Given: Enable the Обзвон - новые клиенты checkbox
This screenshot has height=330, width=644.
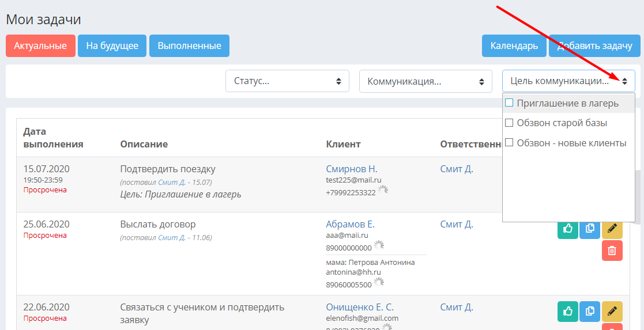Looking at the screenshot, I should pyautogui.click(x=509, y=143).
